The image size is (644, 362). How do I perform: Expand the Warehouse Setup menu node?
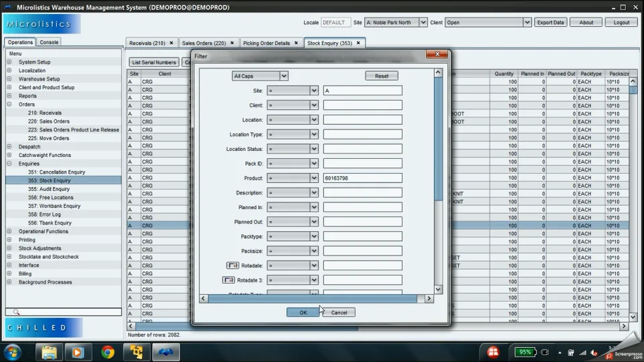click(x=9, y=79)
